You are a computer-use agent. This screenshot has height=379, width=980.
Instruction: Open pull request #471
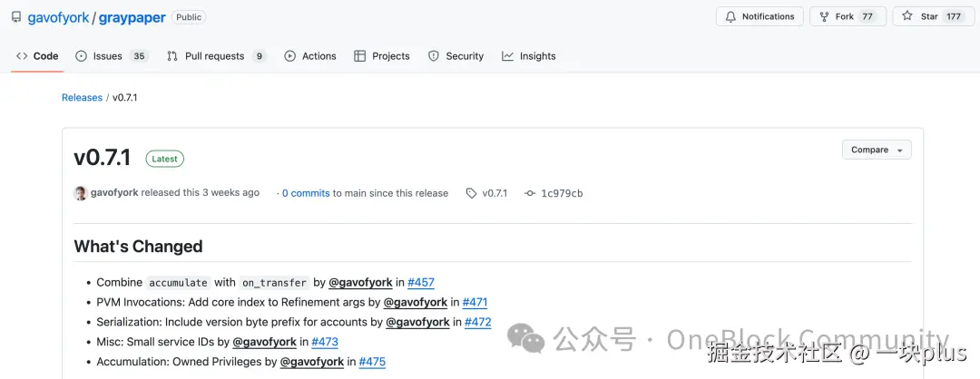pyautogui.click(x=475, y=303)
